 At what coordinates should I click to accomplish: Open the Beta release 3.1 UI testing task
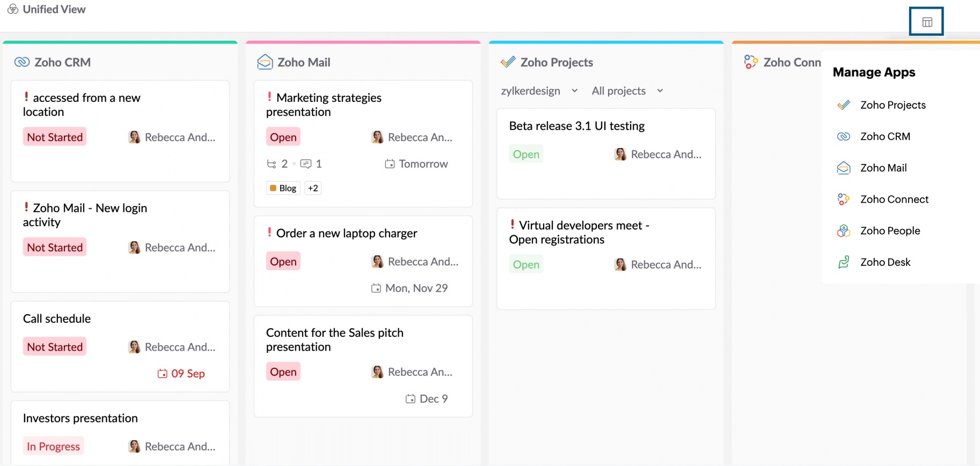(576, 126)
